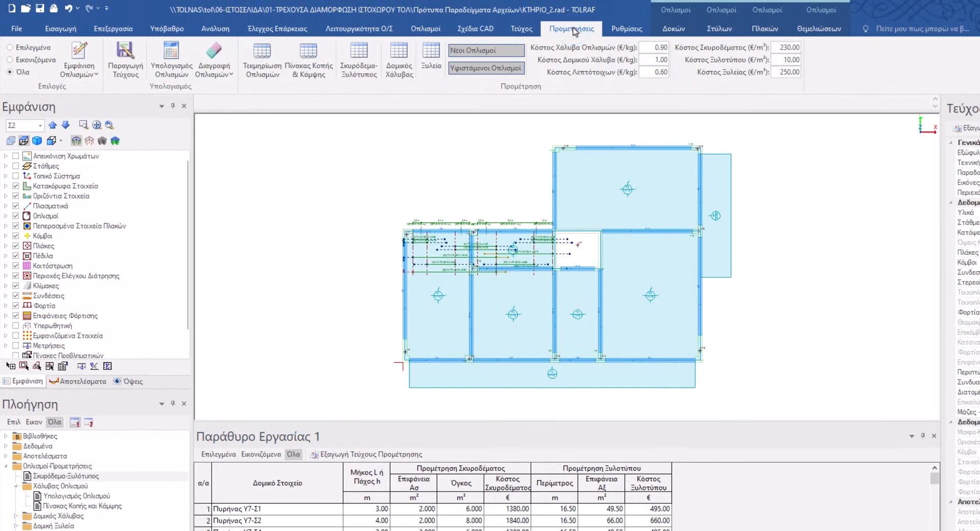The height and width of the screenshot is (531, 980).
Task: Click the Νέοι Οπλισμοί button
Action: pyautogui.click(x=486, y=51)
